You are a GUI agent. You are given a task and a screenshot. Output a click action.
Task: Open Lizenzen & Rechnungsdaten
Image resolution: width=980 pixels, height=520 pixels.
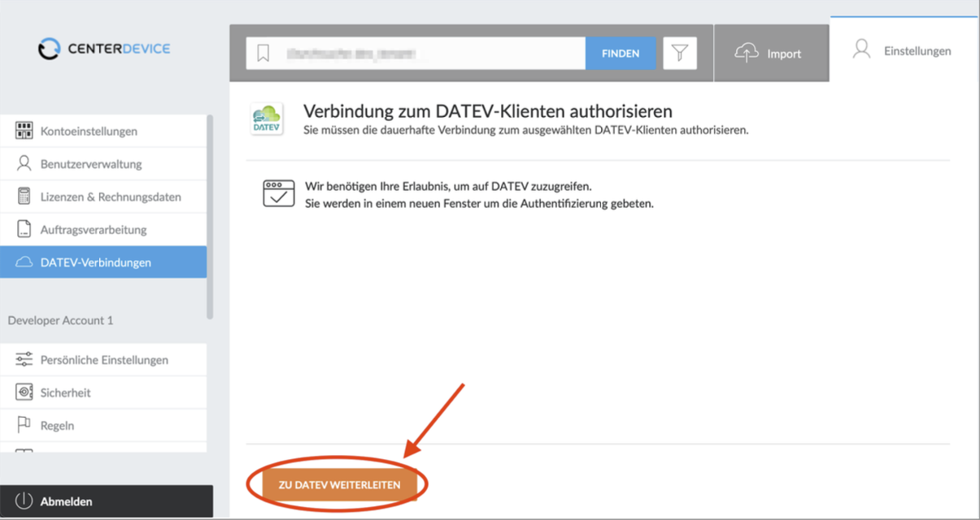tap(103, 197)
